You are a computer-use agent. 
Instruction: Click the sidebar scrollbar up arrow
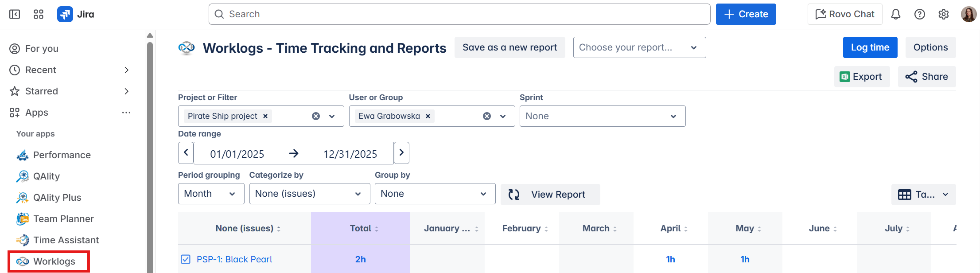(x=150, y=35)
